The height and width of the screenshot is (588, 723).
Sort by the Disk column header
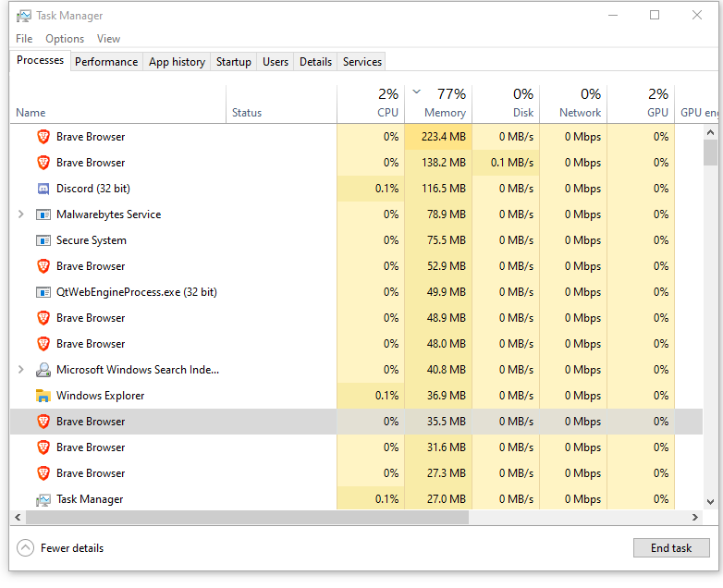(506, 104)
